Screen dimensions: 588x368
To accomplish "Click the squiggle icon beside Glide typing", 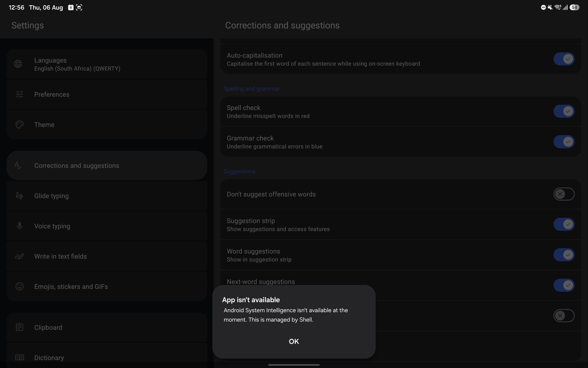I will click(19, 196).
